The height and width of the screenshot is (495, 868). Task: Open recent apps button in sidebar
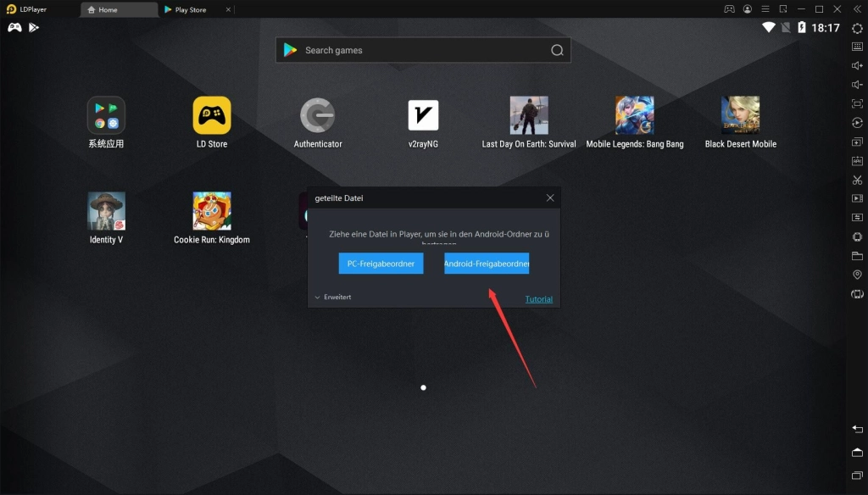[x=857, y=475]
